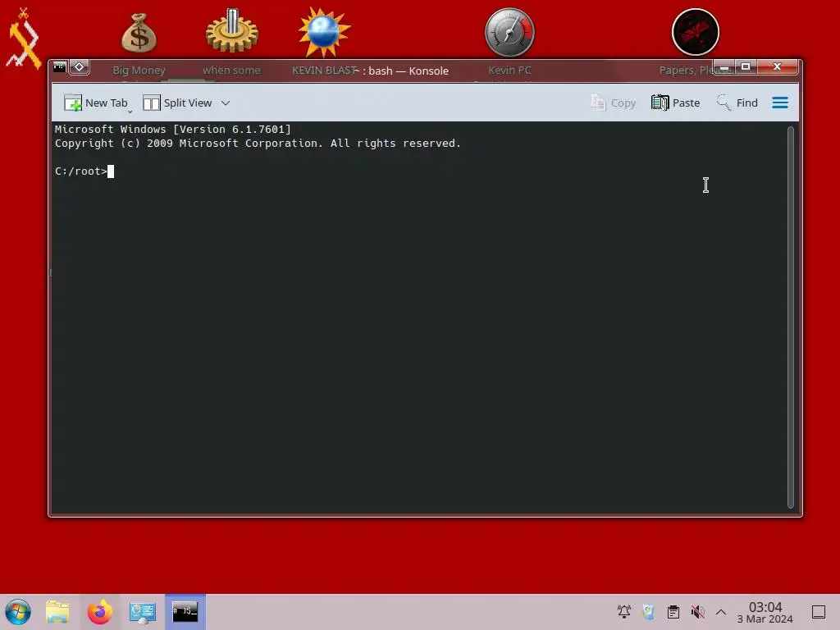Expand the New Tab dropdown arrow
This screenshot has height=630, width=840.
(130, 112)
